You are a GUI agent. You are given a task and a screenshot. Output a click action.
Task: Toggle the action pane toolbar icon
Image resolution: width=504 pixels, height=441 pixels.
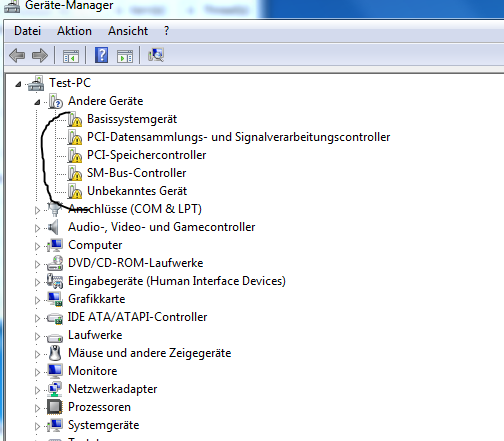tap(125, 56)
